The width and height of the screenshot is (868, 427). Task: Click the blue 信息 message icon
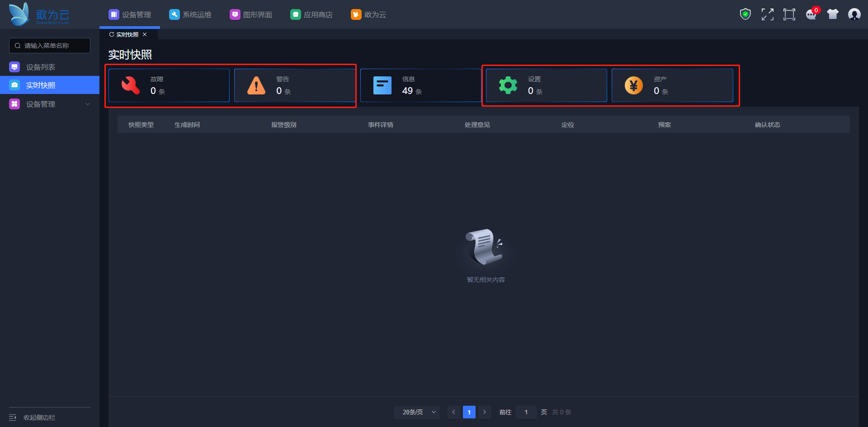[382, 85]
